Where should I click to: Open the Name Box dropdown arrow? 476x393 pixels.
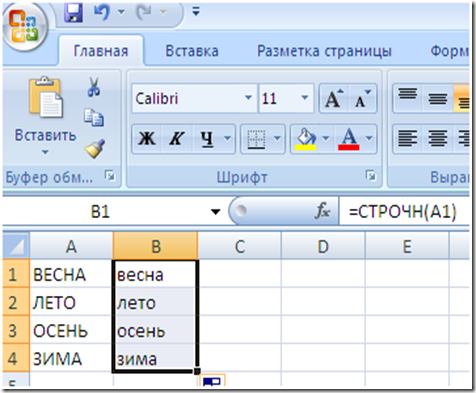point(216,211)
